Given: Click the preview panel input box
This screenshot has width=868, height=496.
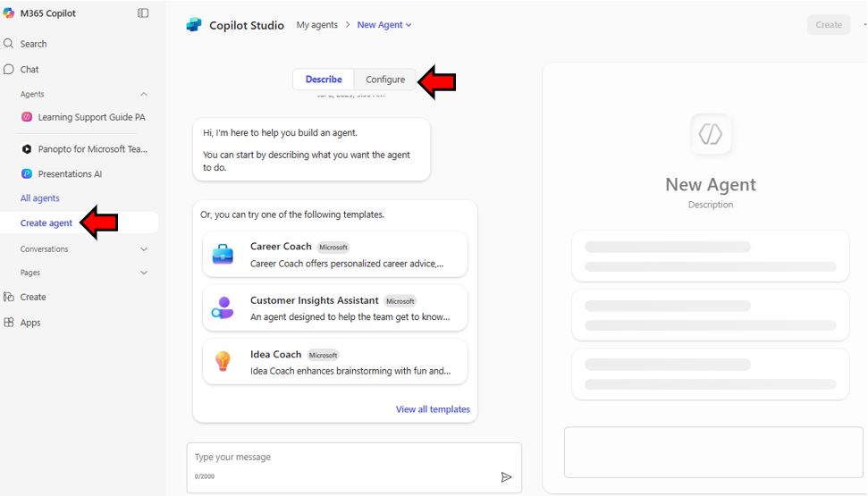Looking at the screenshot, I should (713, 452).
